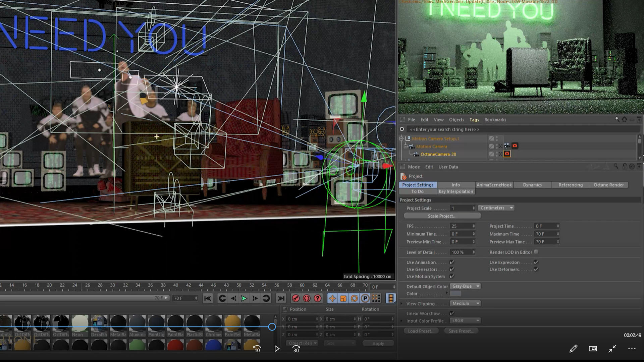Toggle visibility dots of OctaneCamera-28

[497, 154]
